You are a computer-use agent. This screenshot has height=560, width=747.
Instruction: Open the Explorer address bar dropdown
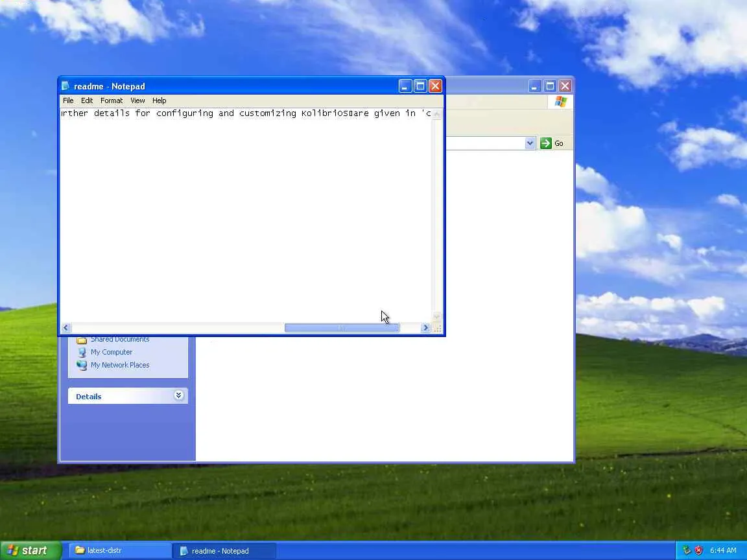click(x=530, y=143)
